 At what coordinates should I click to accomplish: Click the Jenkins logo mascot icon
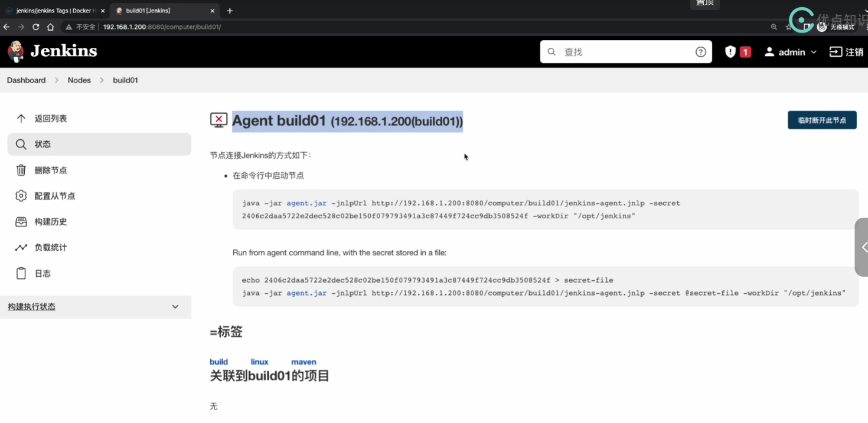(16, 51)
